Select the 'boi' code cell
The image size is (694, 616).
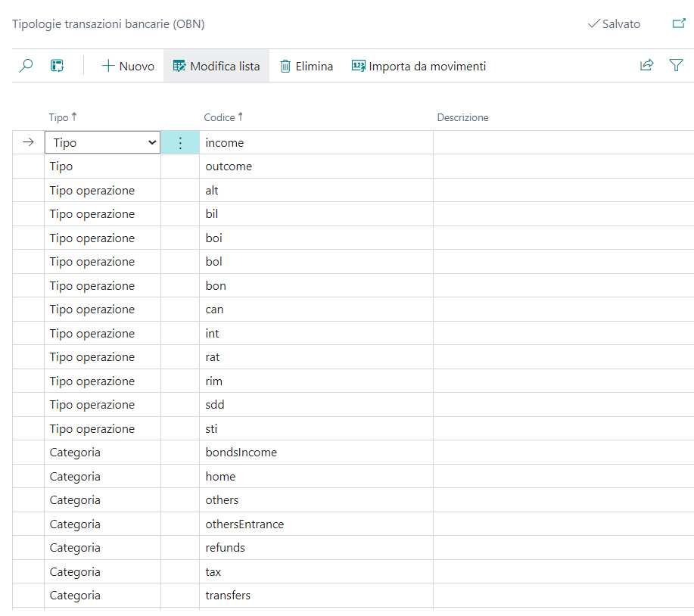[316, 238]
